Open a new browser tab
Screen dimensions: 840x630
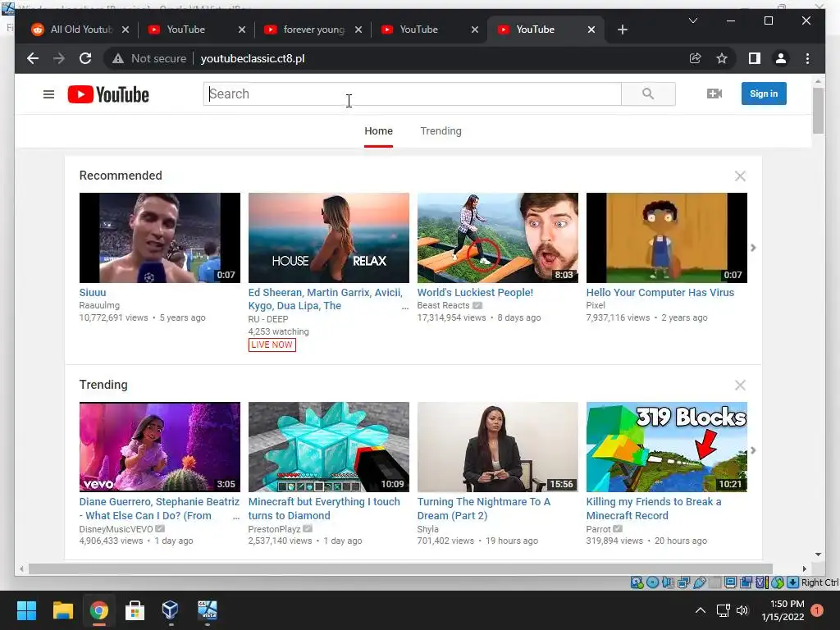pyautogui.click(x=622, y=30)
